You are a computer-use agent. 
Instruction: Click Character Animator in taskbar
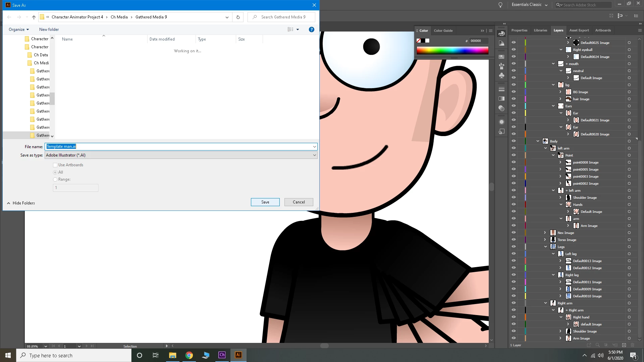(222, 355)
